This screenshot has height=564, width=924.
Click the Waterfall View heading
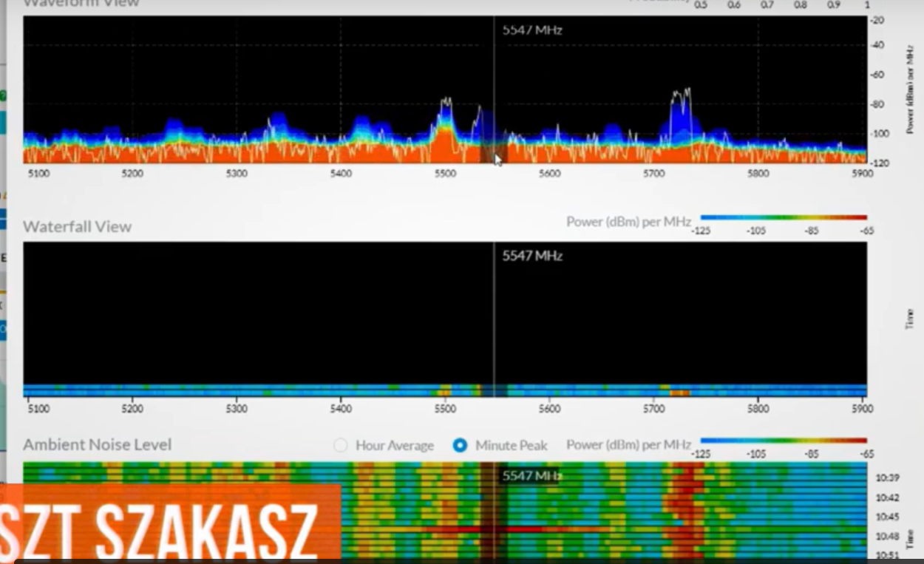[77, 226]
